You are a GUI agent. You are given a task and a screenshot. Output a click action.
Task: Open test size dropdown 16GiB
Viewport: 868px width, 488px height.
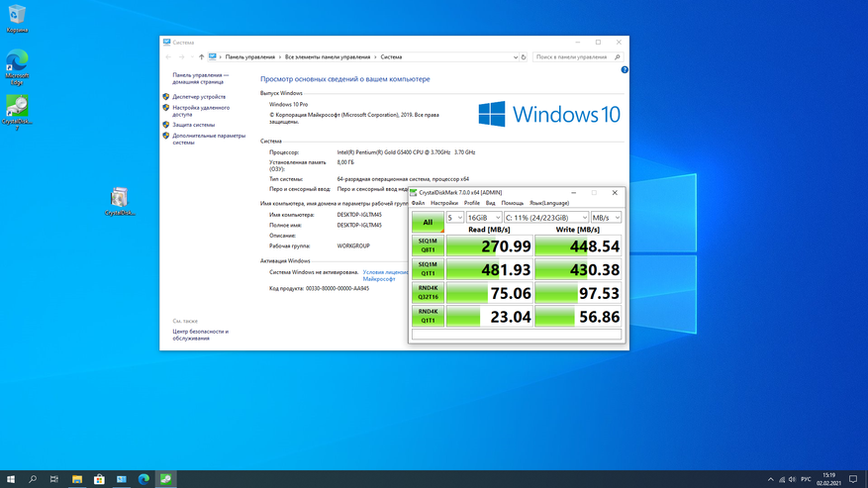coord(483,218)
